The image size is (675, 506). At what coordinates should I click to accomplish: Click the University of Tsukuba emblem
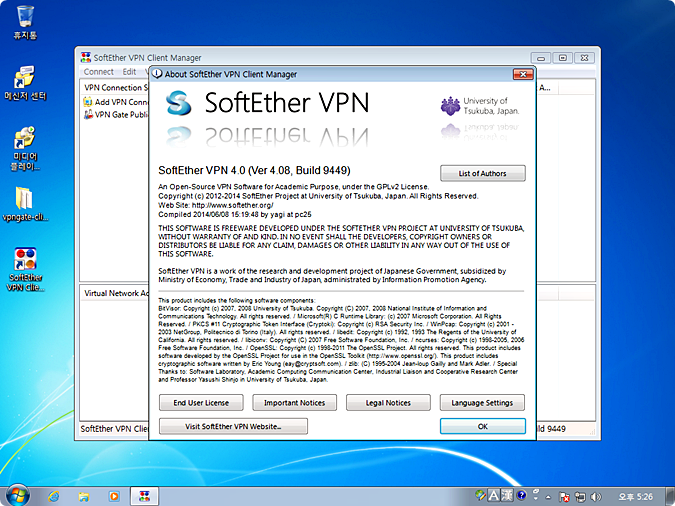point(450,106)
